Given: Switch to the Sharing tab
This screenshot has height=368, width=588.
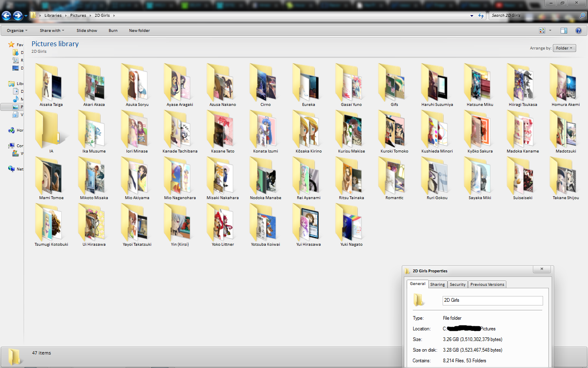Looking at the screenshot, I should (x=437, y=285).
